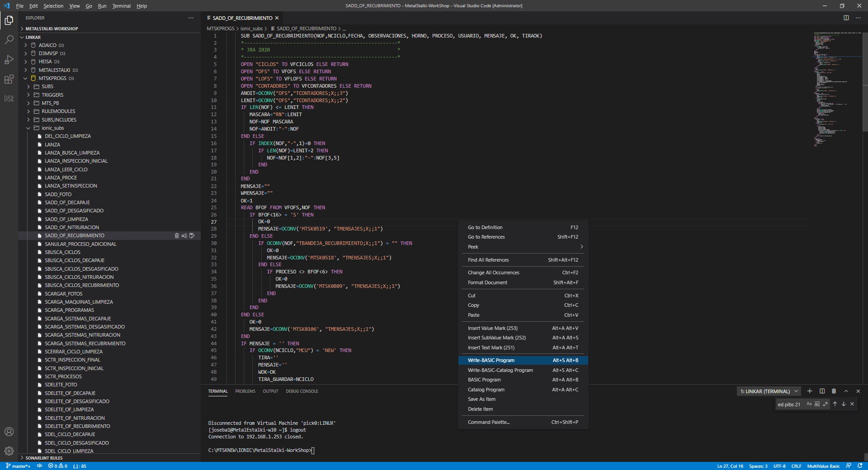Click the terminal find input field
The image size is (868, 470).
789,404
